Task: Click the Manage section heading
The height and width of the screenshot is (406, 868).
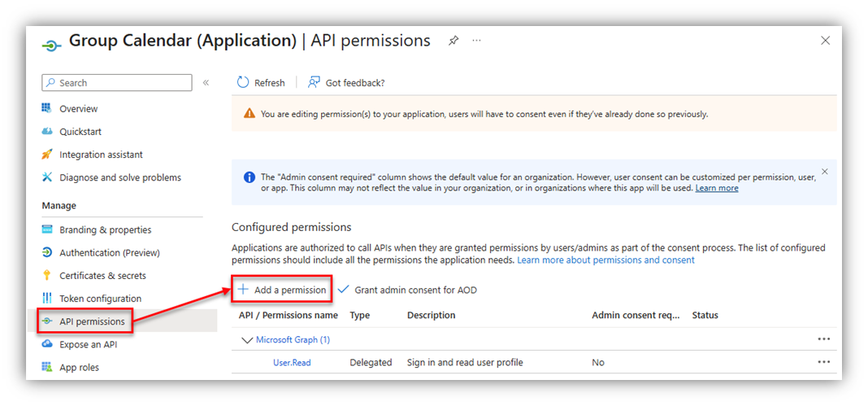Action: coord(59,206)
